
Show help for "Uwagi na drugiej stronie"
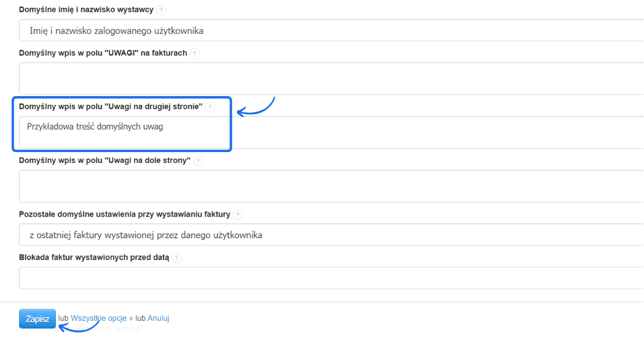click(x=211, y=107)
